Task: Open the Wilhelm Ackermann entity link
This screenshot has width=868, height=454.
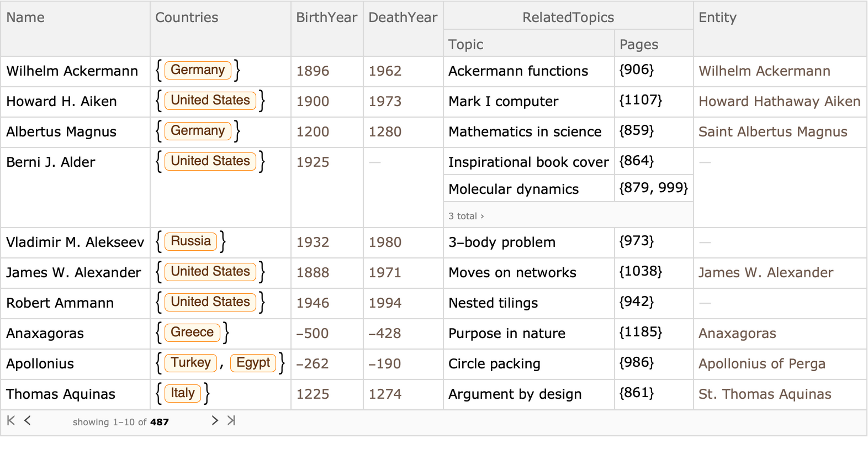Action: [764, 71]
